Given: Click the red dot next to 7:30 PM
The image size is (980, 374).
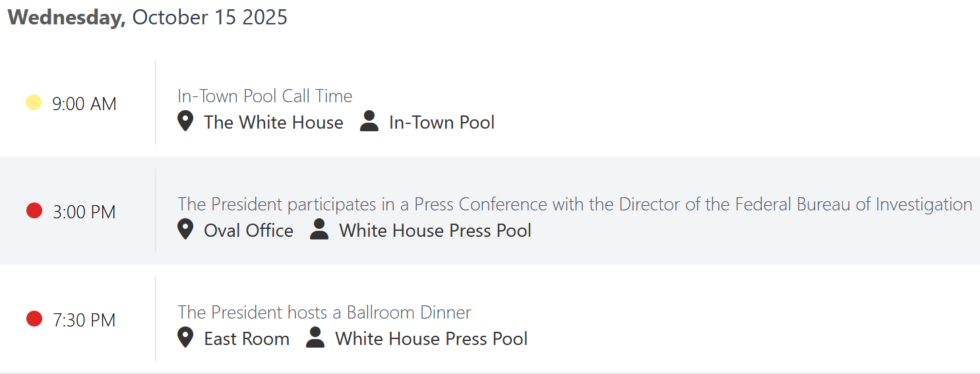Looking at the screenshot, I should click(x=34, y=319).
